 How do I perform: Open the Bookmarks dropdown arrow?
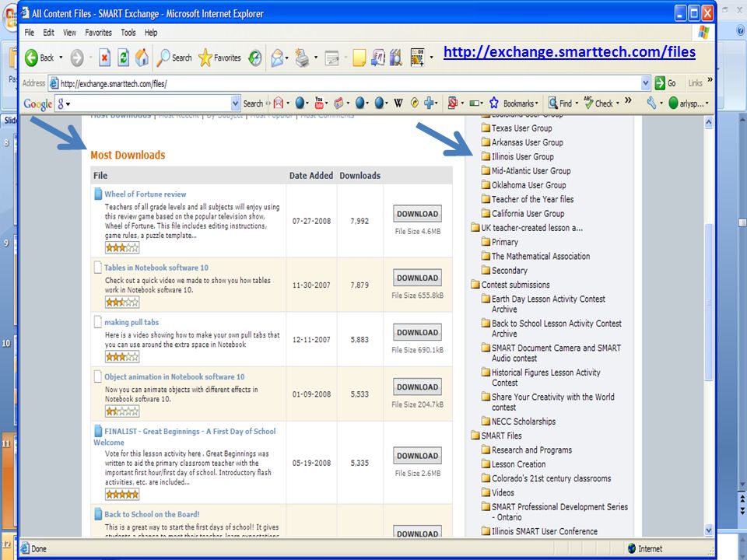click(x=537, y=103)
